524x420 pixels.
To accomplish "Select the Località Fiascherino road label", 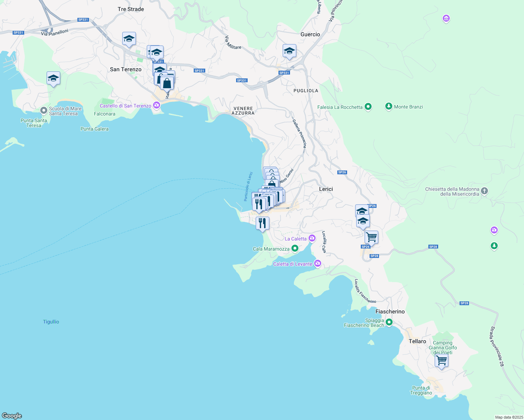I will pos(365,291).
